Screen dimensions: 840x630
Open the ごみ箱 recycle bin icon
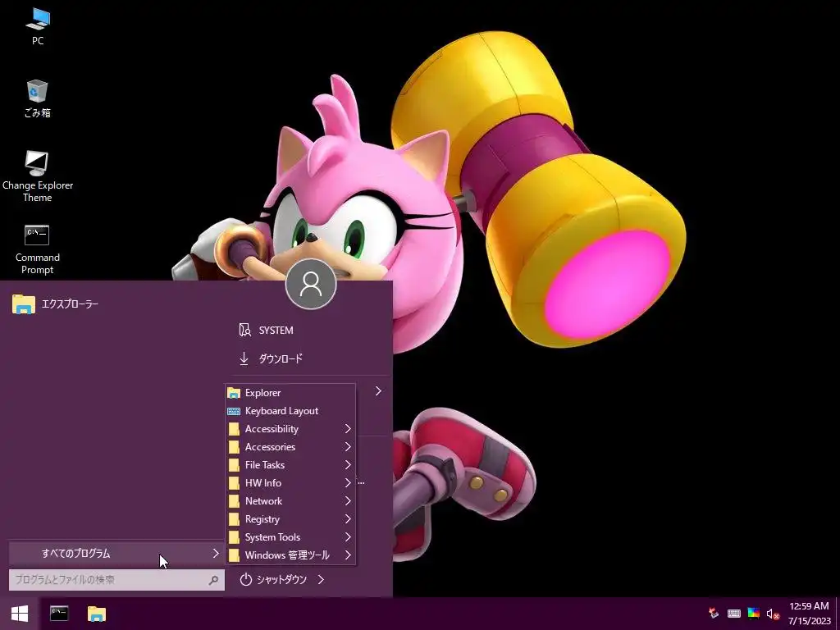[x=38, y=98]
